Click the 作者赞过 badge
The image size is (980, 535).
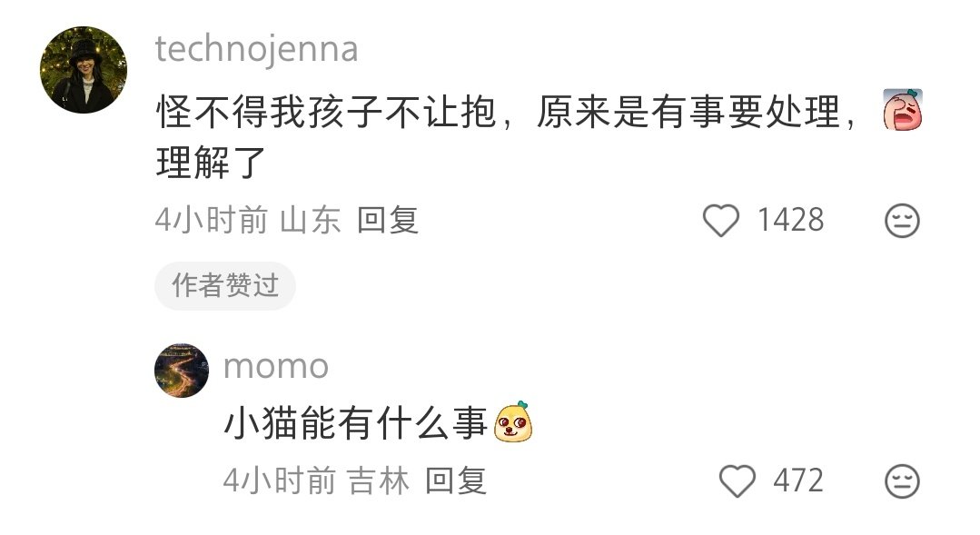point(225,285)
